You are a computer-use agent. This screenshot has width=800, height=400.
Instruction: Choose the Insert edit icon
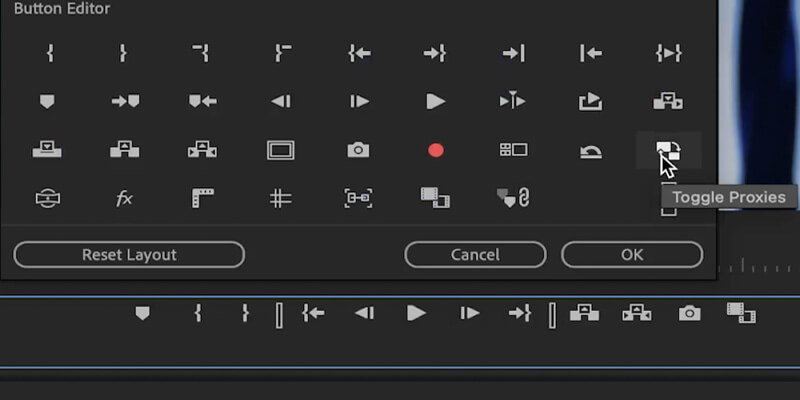point(668,102)
